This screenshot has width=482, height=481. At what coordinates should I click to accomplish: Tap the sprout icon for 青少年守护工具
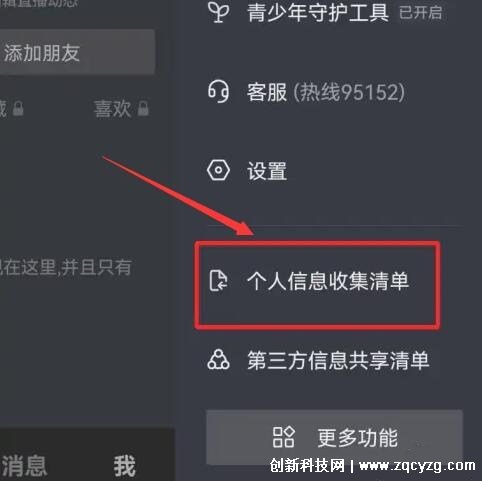pos(218,12)
